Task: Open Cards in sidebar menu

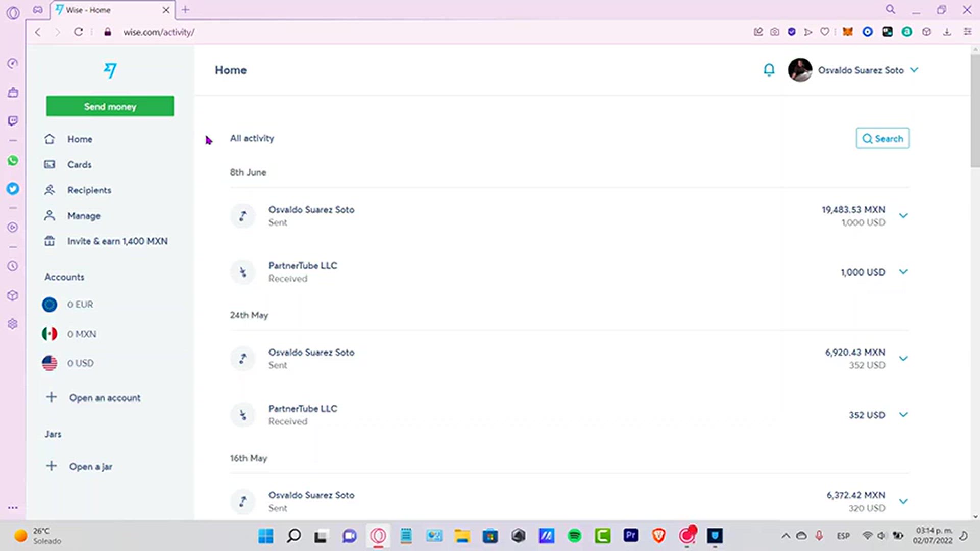Action: tap(80, 165)
